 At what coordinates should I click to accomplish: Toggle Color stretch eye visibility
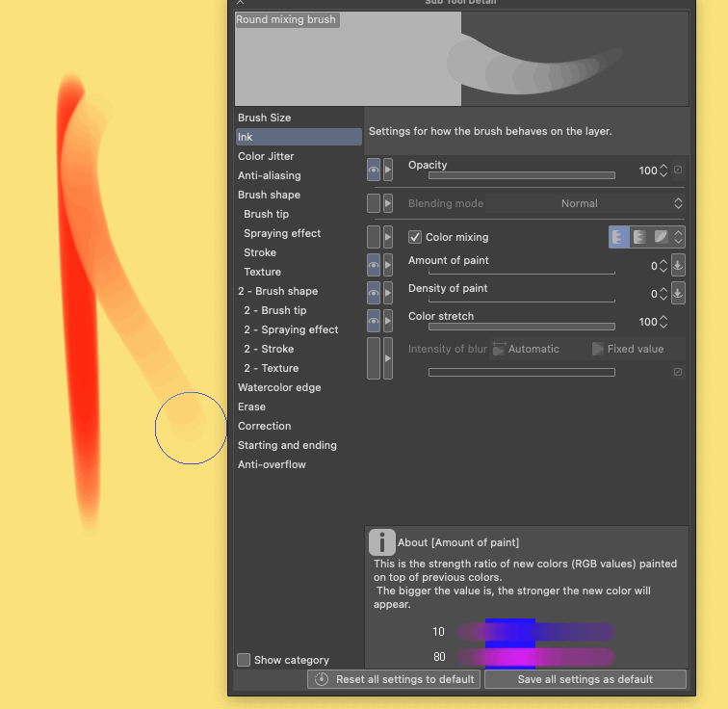click(374, 321)
